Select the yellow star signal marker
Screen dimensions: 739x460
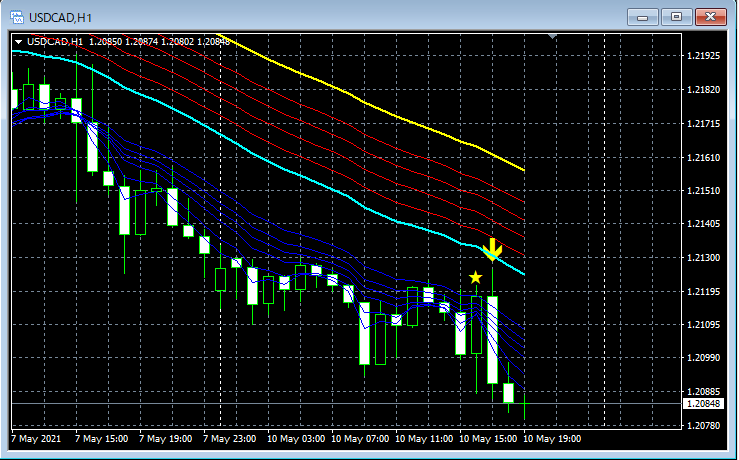tap(476, 277)
